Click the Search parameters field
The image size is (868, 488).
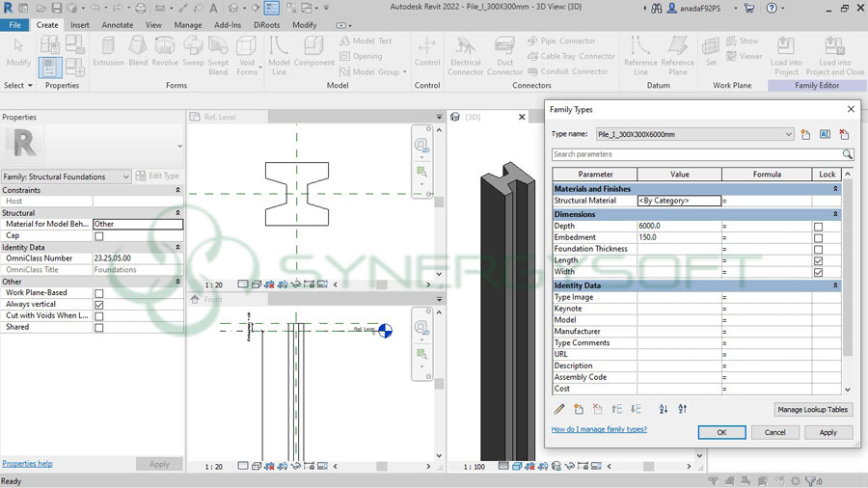click(x=696, y=154)
